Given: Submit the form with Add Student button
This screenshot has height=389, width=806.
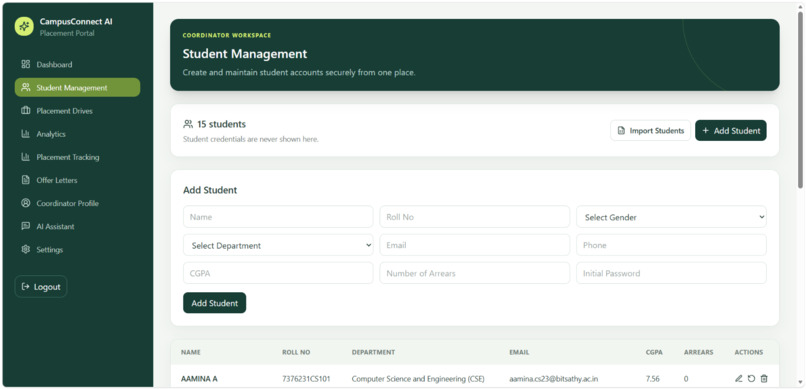Looking at the screenshot, I should 214,303.
